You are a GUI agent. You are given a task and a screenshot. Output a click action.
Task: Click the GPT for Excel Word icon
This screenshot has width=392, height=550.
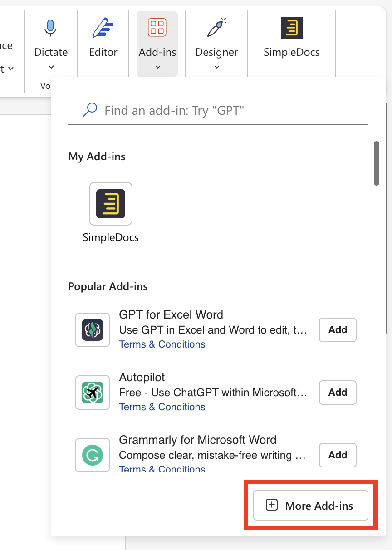click(93, 330)
